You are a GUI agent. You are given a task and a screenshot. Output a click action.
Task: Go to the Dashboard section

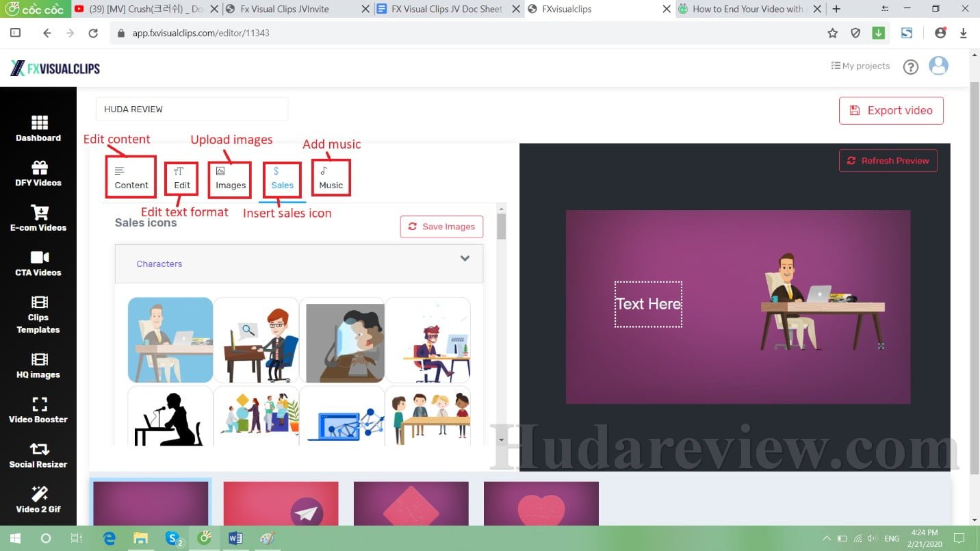pos(38,130)
